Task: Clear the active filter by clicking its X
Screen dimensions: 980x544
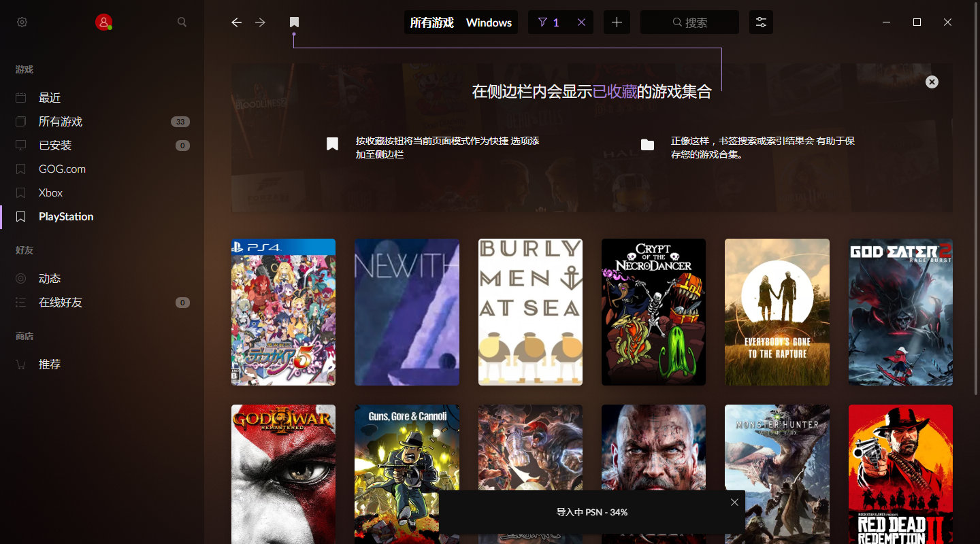Action: coord(581,22)
